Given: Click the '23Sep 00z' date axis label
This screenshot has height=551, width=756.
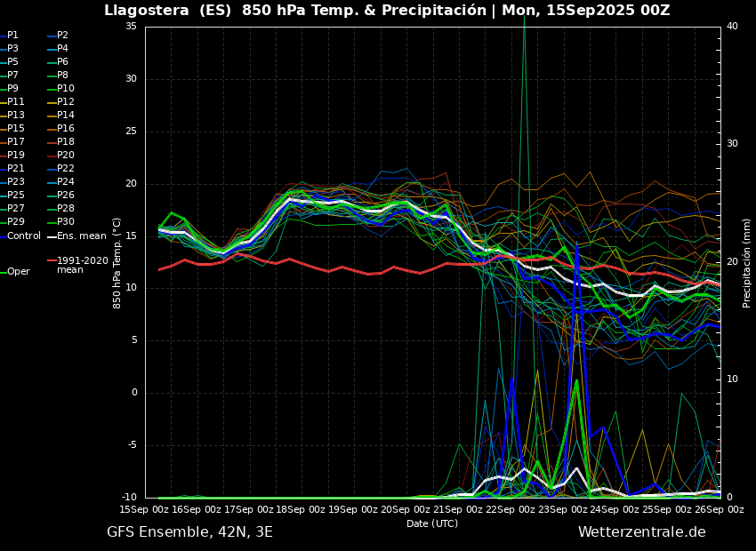Looking at the screenshot, I should [x=562, y=509].
